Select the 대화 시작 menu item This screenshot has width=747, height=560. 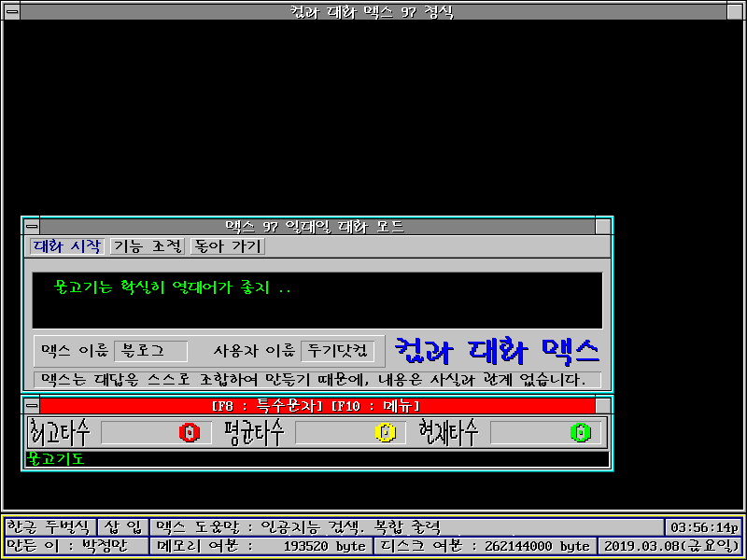pyautogui.click(x=67, y=246)
